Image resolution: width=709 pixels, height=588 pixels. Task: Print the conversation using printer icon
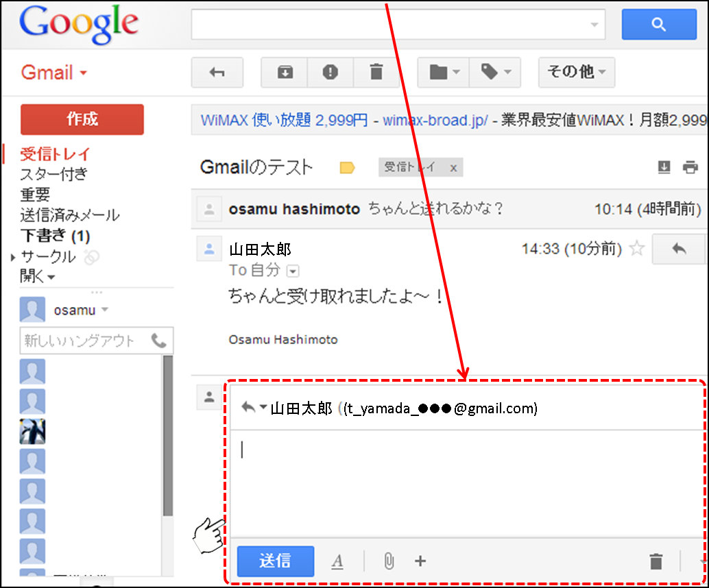(690, 167)
